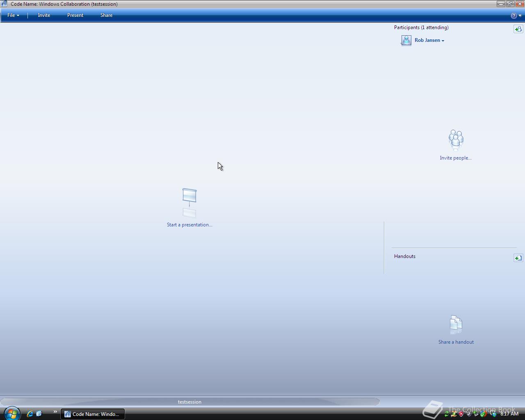
Task: Open the Help dropdown icon
Action: pyautogui.click(x=516, y=16)
